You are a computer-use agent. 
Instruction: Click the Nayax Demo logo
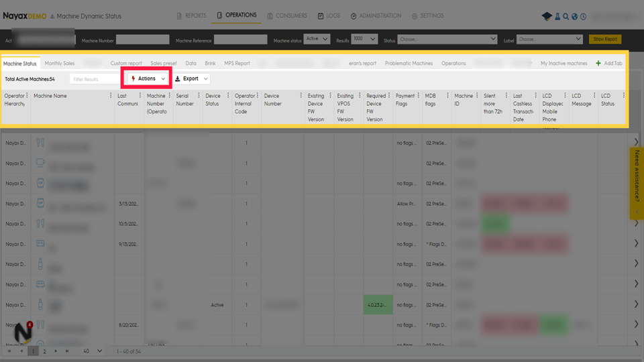[x=25, y=16]
